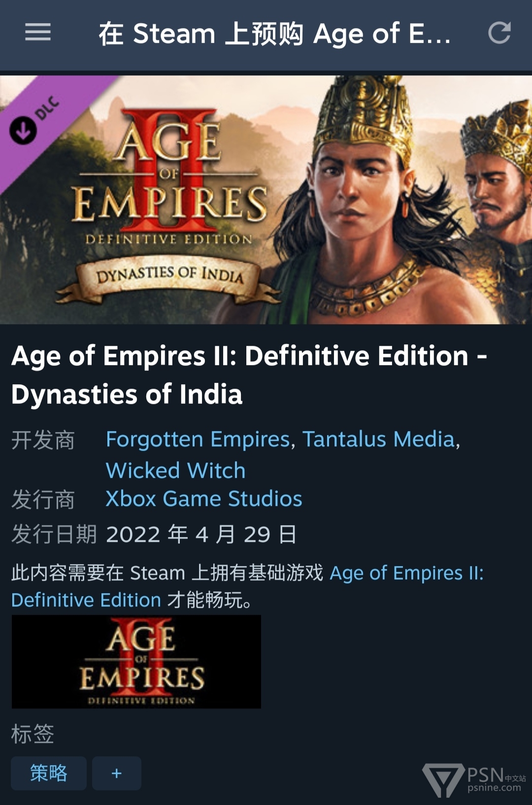Tap the PSN psnine.com watermark logo
This screenshot has width=532, height=805.
[x=474, y=780]
